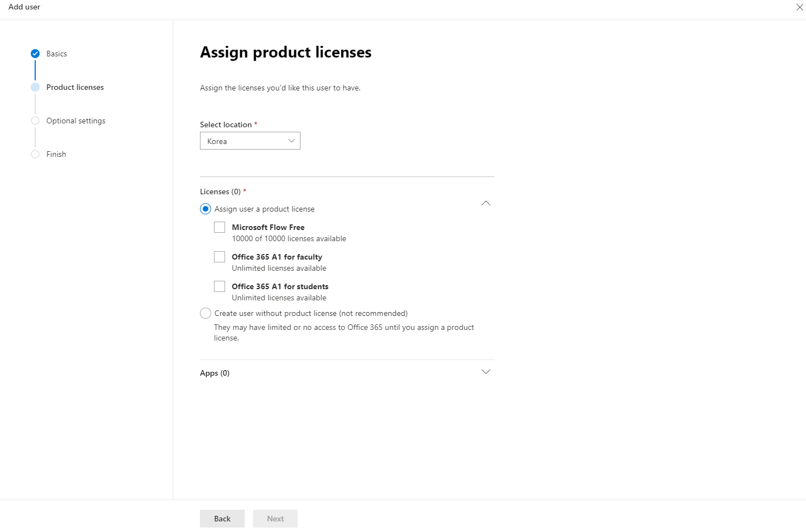The height and width of the screenshot is (532, 806).
Task: Go to the Basics wizard step
Action: pyautogui.click(x=56, y=54)
